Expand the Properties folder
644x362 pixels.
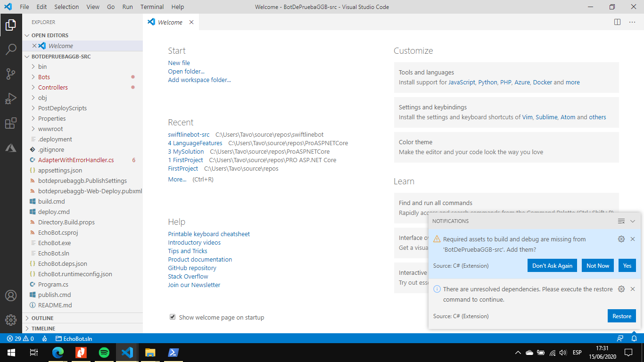82,118
